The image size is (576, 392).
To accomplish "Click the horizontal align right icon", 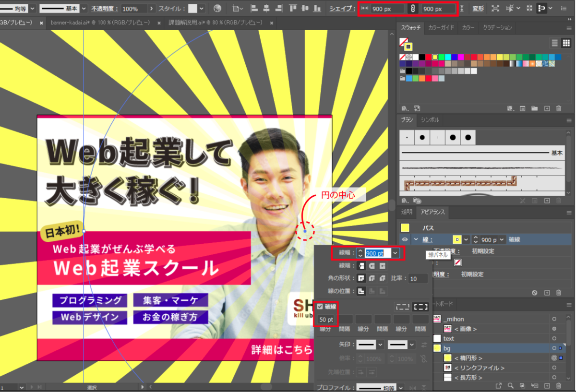I will pos(279,8).
